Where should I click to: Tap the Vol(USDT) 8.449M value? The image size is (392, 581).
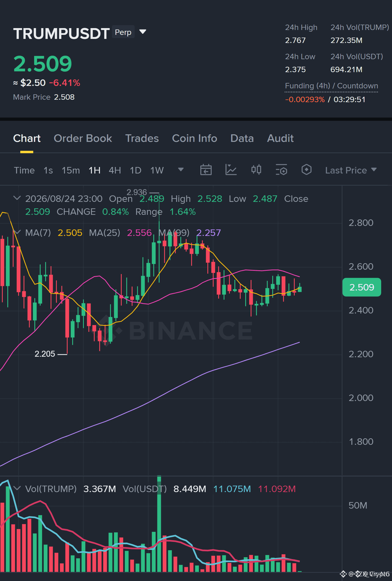(x=190, y=489)
